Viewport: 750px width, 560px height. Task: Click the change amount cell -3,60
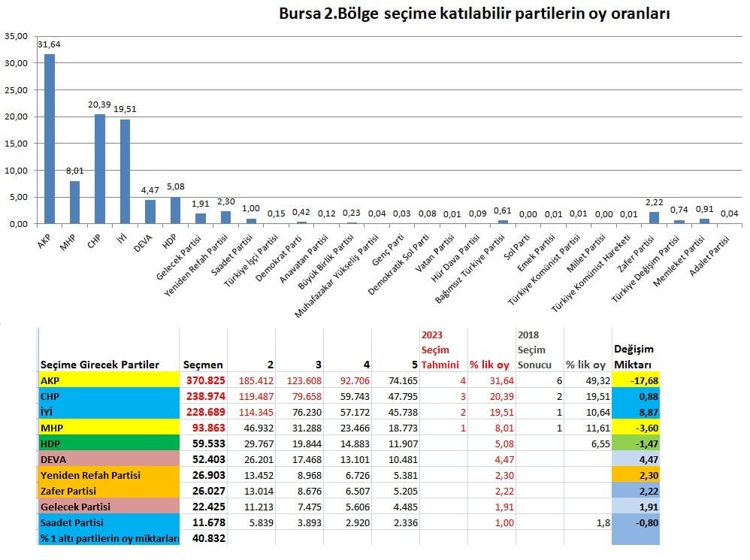click(x=636, y=428)
